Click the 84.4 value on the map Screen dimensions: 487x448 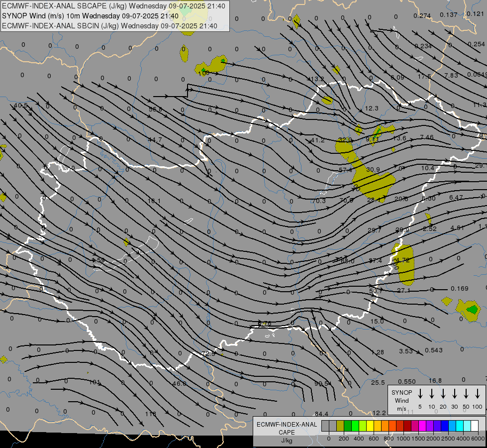[321, 414]
